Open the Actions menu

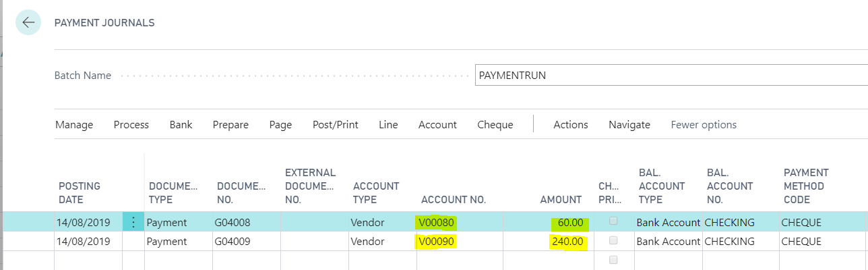click(x=570, y=125)
